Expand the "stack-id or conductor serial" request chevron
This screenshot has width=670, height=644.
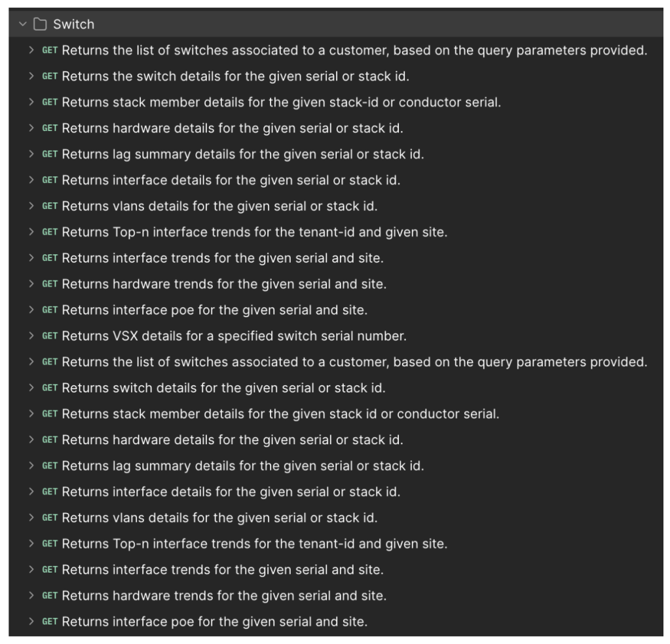(x=31, y=103)
